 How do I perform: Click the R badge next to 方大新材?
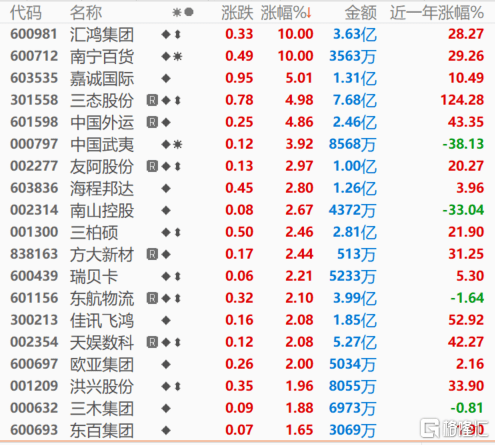pyautogui.click(x=152, y=254)
